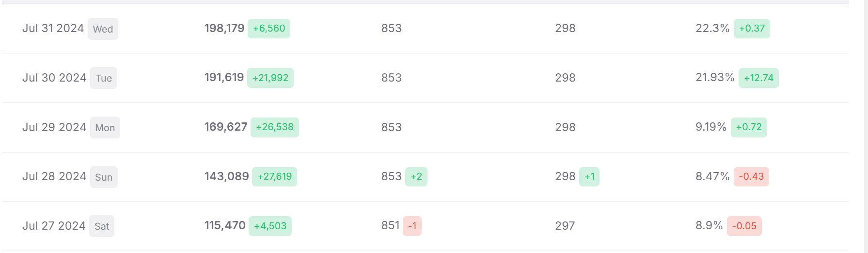868x253 pixels.
Task: Click the Jul 29 2024 date cell
Action: [x=54, y=128]
